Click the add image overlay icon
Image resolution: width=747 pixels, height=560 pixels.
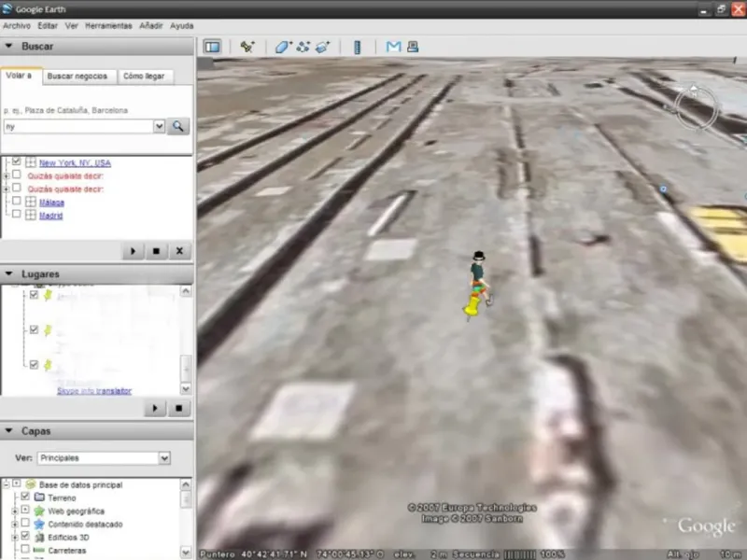coord(322,47)
